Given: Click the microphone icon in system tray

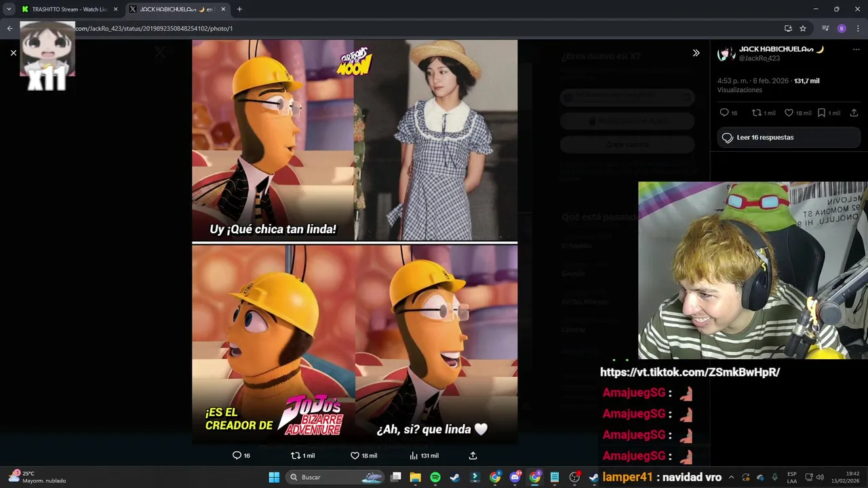Looking at the screenshot, I should (774, 477).
